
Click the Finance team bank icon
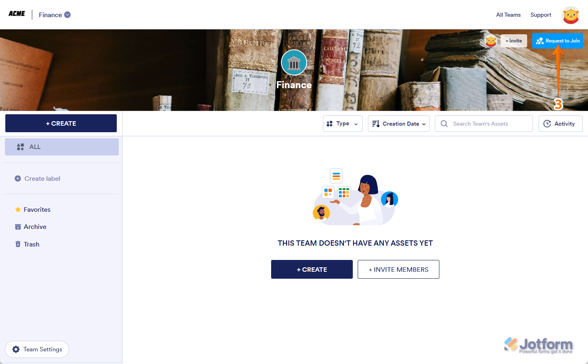[294, 62]
